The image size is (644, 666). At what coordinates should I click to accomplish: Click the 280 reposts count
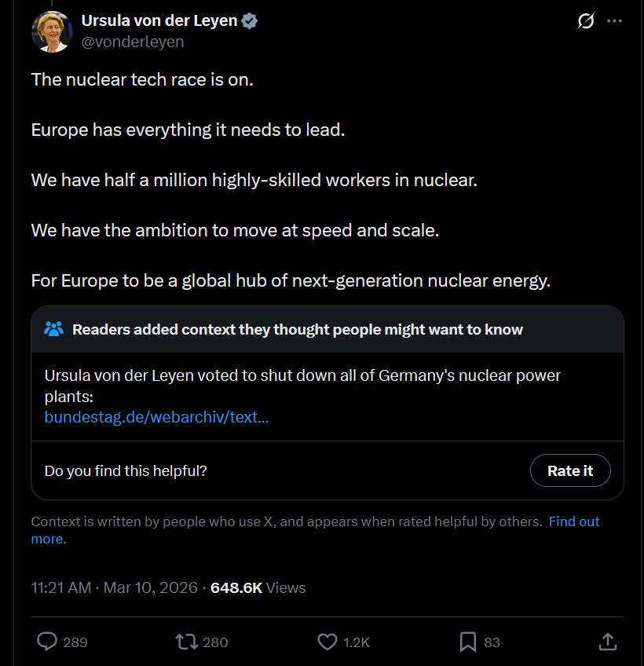(215, 642)
